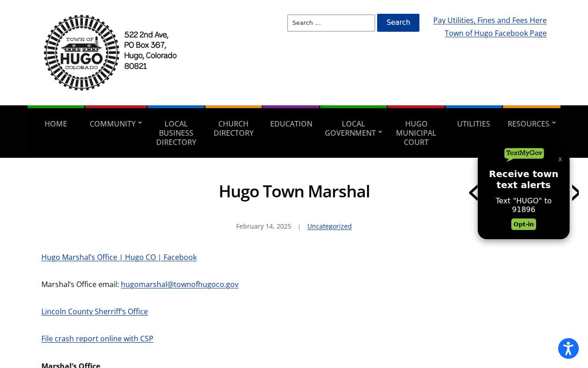588x368 pixels.
Task: Click the TextMyGov logo badge
Action: pyautogui.click(x=524, y=154)
